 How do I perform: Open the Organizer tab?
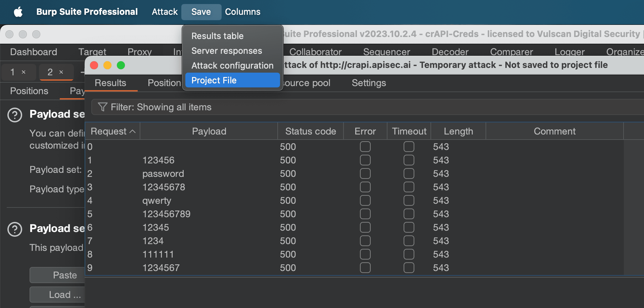625,52
